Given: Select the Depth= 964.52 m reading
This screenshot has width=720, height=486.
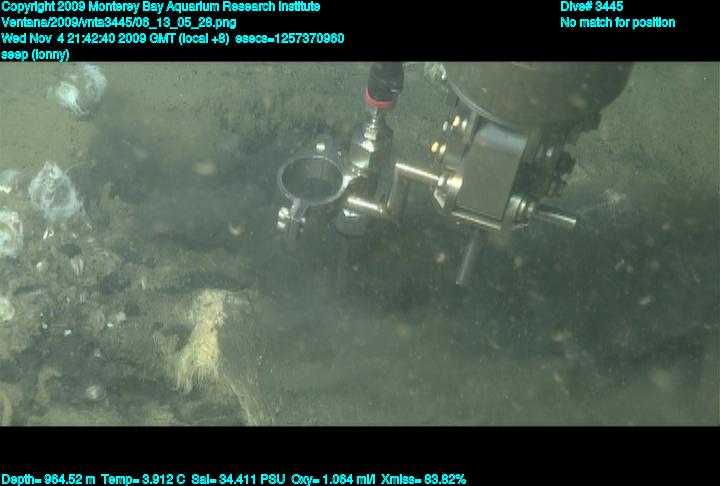Looking at the screenshot, I should (x=49, y=479).
